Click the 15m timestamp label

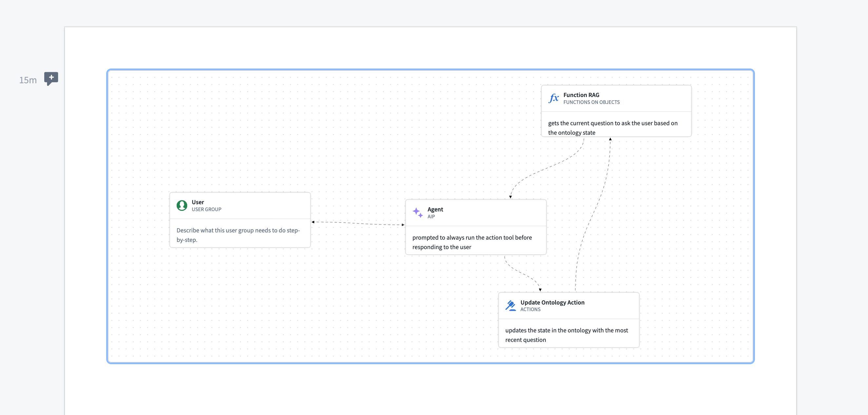pyautogui.click(x=28, y=80)
